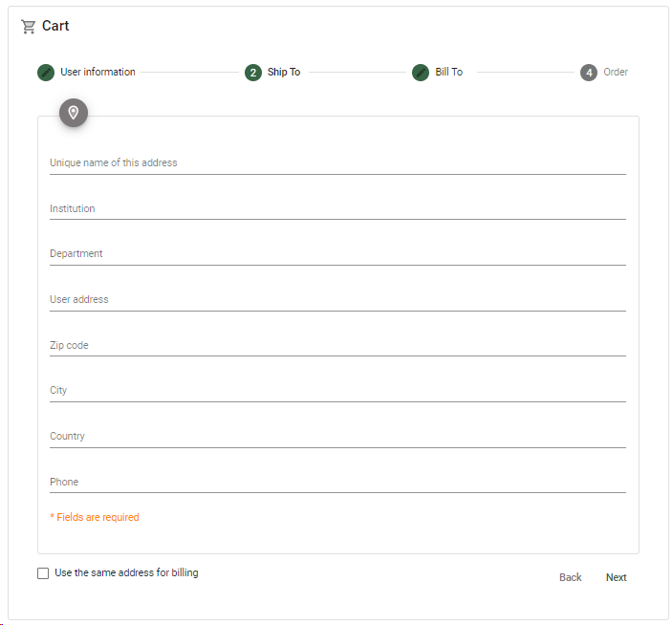Screen dimensions: 672x625
Task: Click the Zip code field
Action: pyautogui.click(x=337, y=345)
